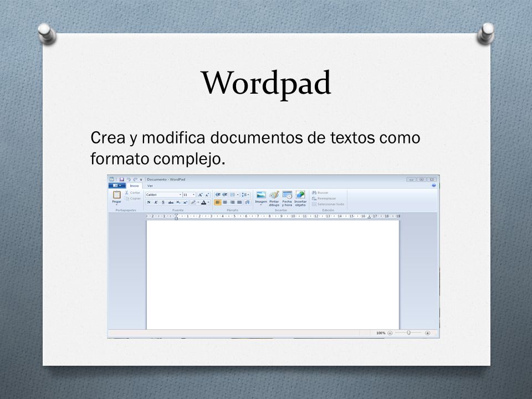Screen dimensions: 532x399
Task: Click the left indent marker on ruler
Action: 176,217
